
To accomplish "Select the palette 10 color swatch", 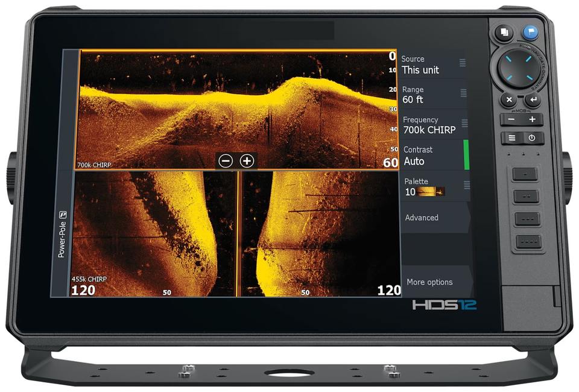I will click(x=431, y=192).
